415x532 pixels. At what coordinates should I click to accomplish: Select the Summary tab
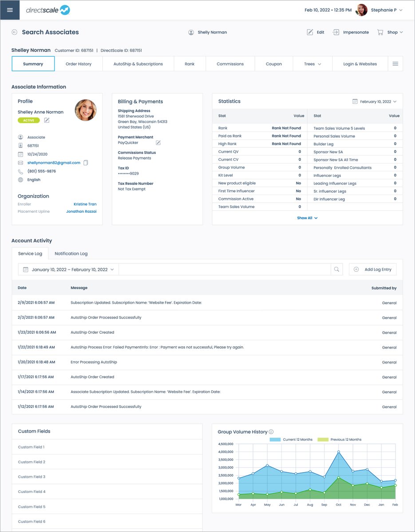pyautogui.click(x=33, y=64)
